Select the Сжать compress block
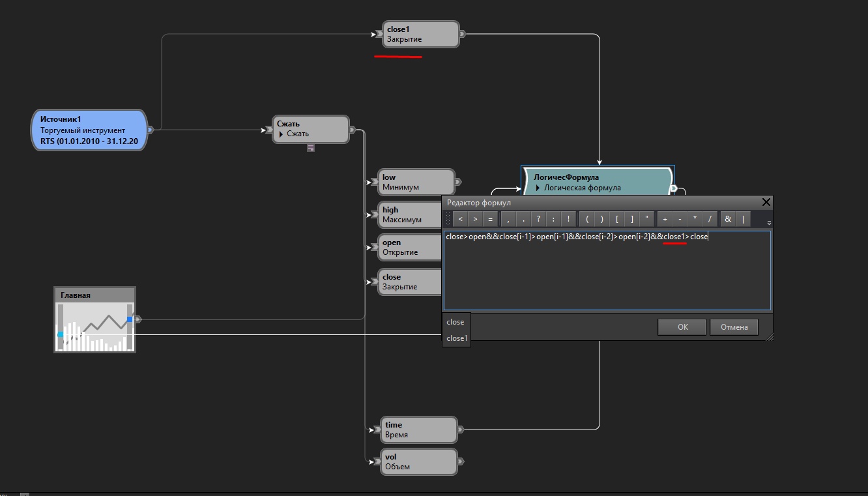This screenshot has height=496, width=868. pyautogui.click(x=311, y=129)
